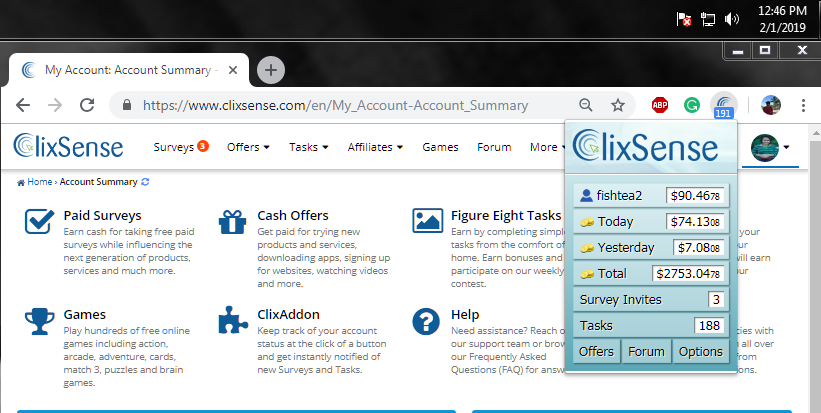Click the fishtea2 balance row in popup
Image resolution: width=821 pixels, height=413 pixels.
pos(651,195)
